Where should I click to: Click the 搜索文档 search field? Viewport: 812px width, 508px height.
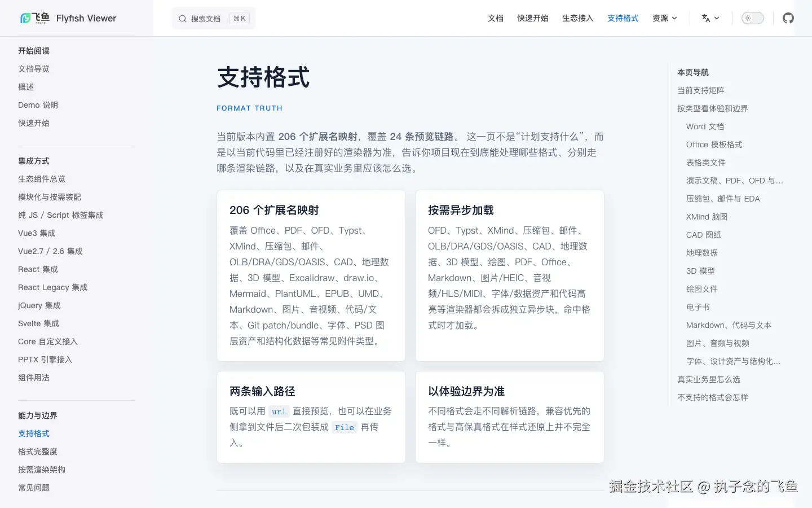click(213, 18)
